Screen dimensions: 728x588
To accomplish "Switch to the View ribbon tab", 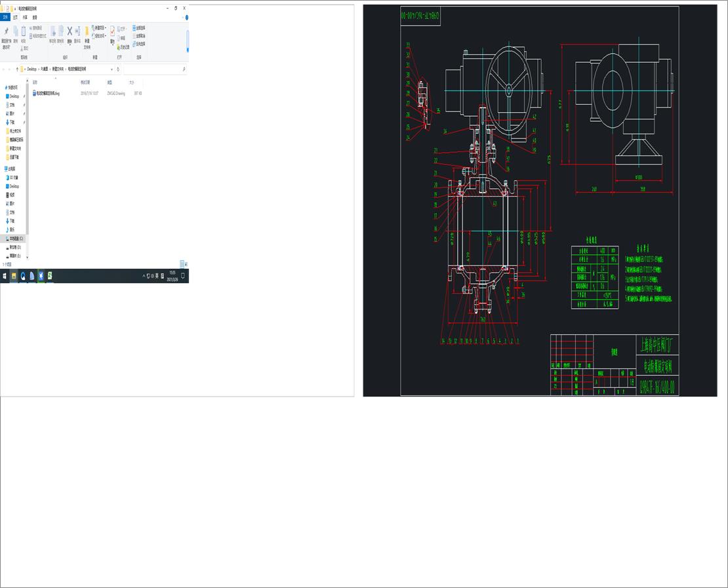I will click(x=35, y=18).
